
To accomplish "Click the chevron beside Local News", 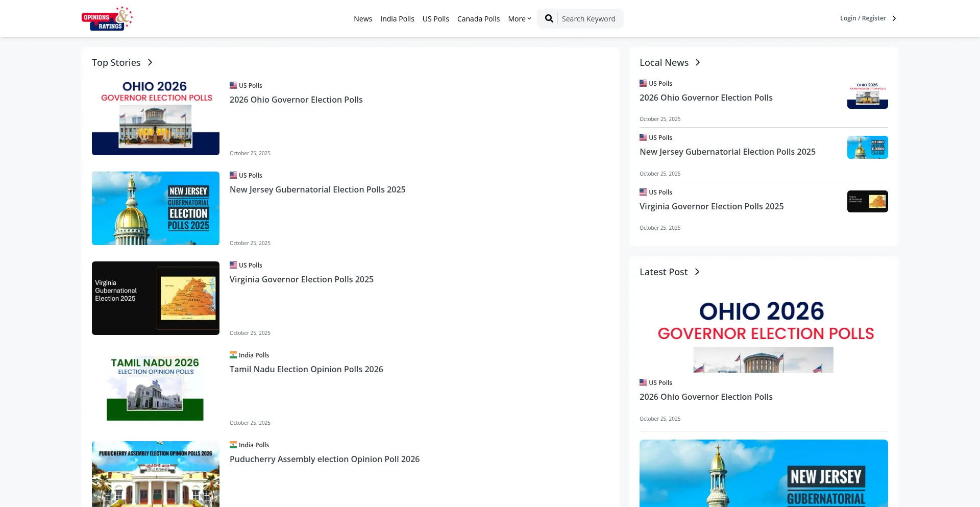I will pyautogui.click(x=698, y=62).
